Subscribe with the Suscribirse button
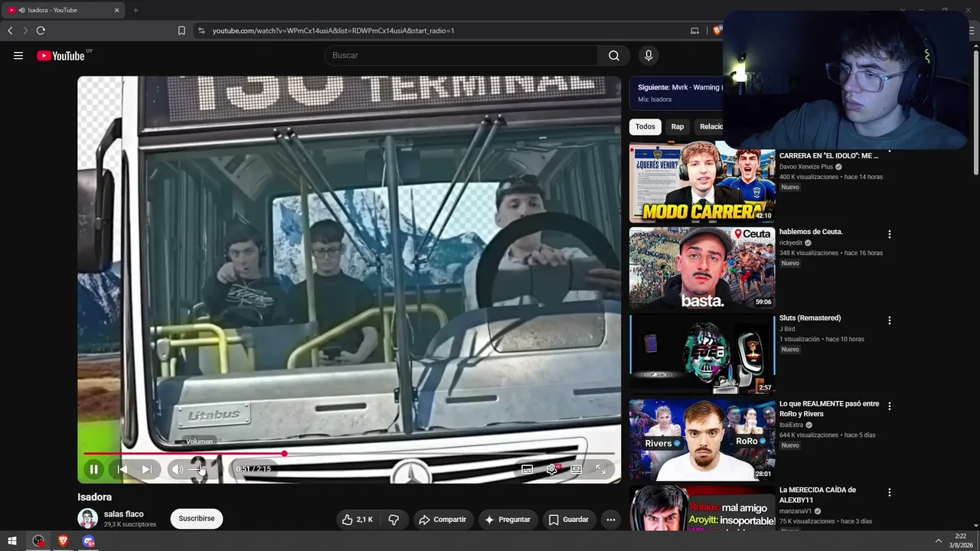Screen dimensions: 980x551 tap(197, 518)
